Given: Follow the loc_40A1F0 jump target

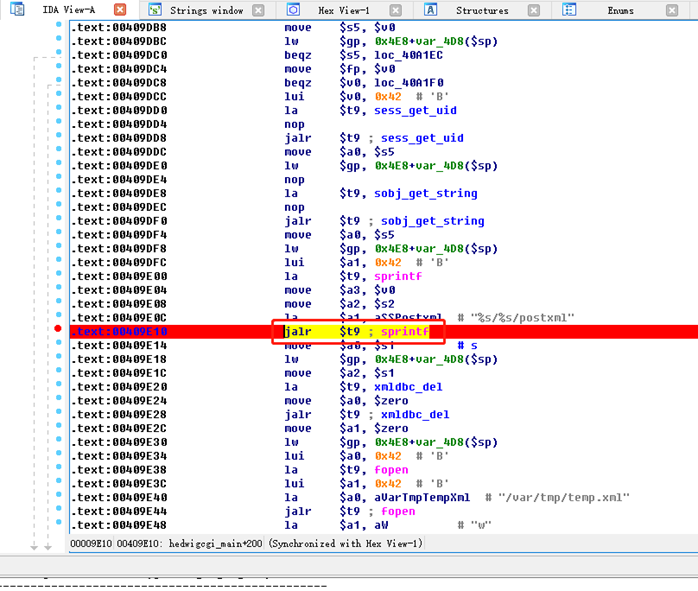Looking at the screenshot, I should 408,83.
